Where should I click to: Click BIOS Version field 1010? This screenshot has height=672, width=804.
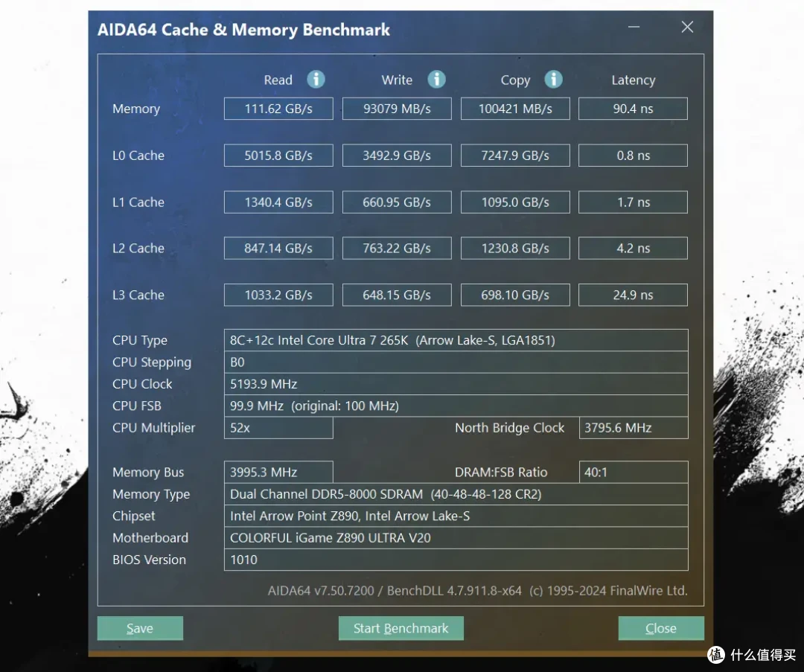coord(456,560)
